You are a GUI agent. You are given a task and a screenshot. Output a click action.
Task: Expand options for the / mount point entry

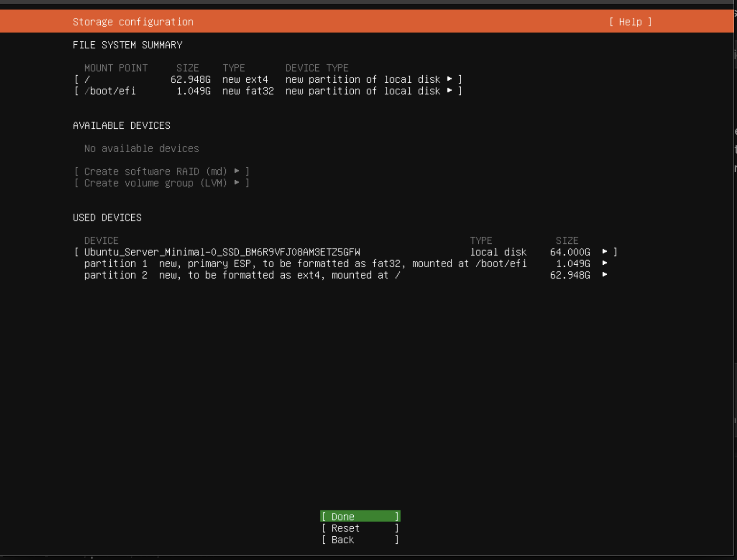pyautogui.click(x=449, y=79)
